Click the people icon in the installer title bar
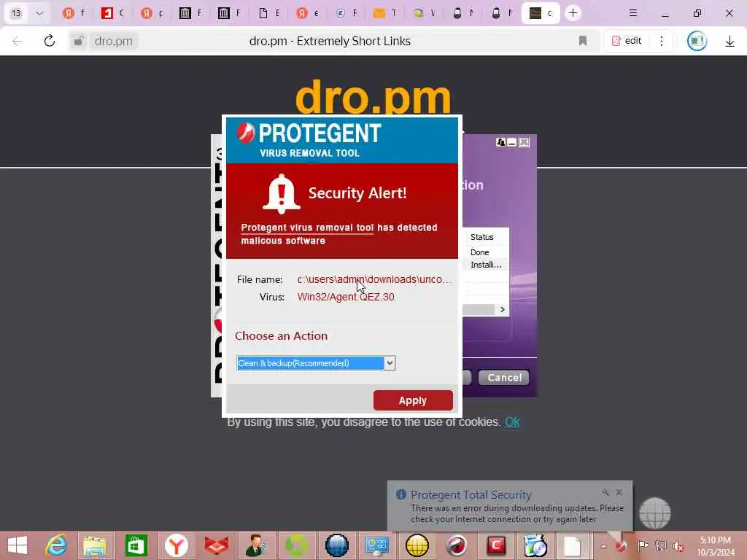The height and width of the screenshot is (560, 747). tap(500, 142)
